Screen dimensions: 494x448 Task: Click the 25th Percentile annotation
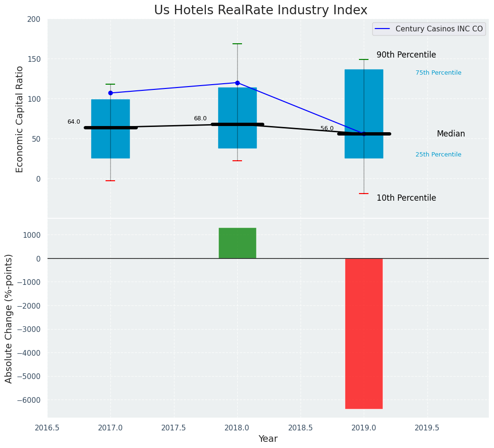pos(438,155)
